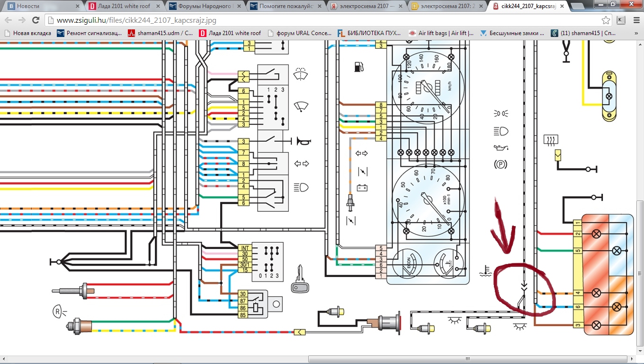Image resolution: width=644 pixels, height=364 pixels.
Task: Open the Ремонт сигнализац... bookmark
Action: click(x=89, y=33)
